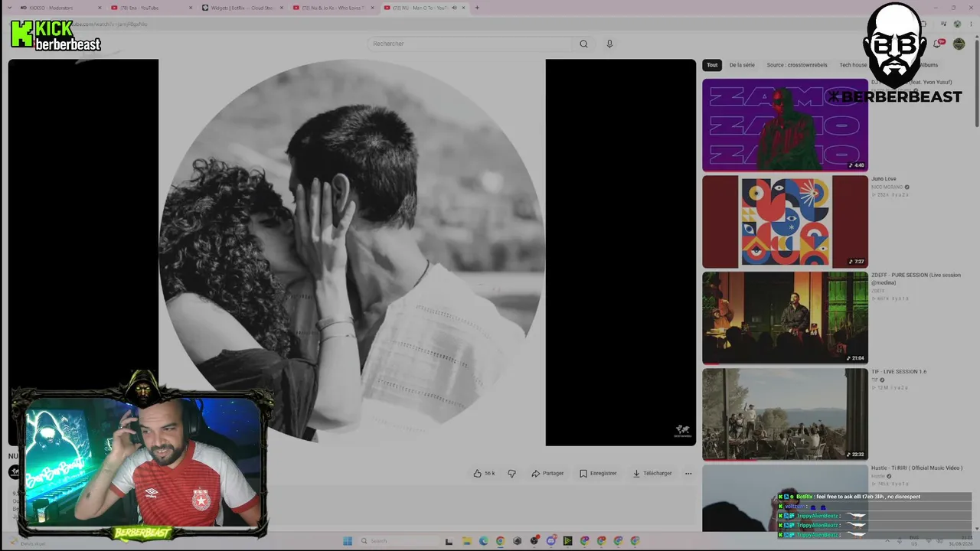This screenshot has width=980, height=551.
Task: Open Hustle - Ti RiRi video title
Action: tap(916, 468)
